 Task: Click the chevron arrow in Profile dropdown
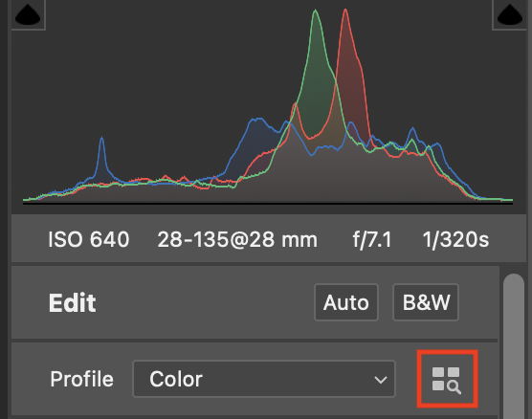[x=381, y=380]
